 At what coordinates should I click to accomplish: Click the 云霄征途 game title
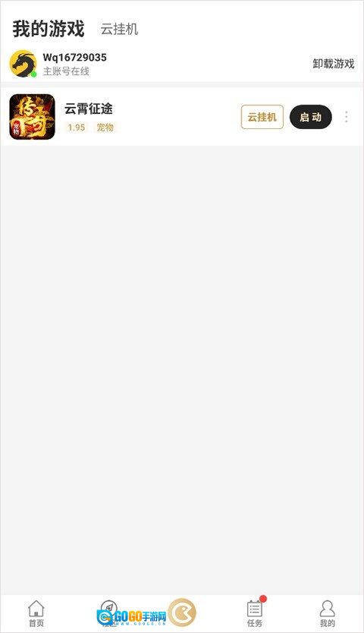(x=89, y=109)
